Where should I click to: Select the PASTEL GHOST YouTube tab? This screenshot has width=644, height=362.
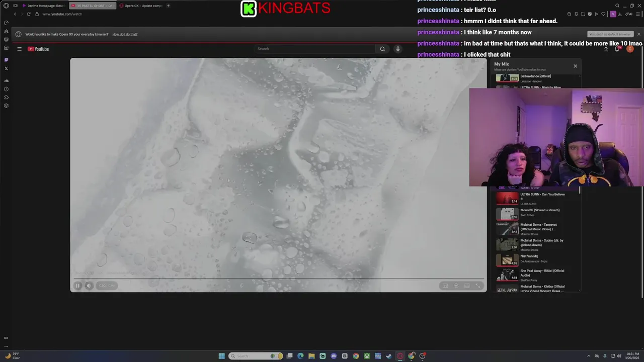92,6
